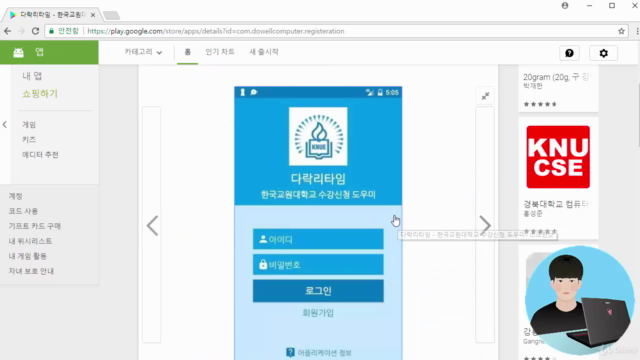The image size is (640, 360).
Task: Click the 아이디 field in the screenshot
Action: coord(318,239)
